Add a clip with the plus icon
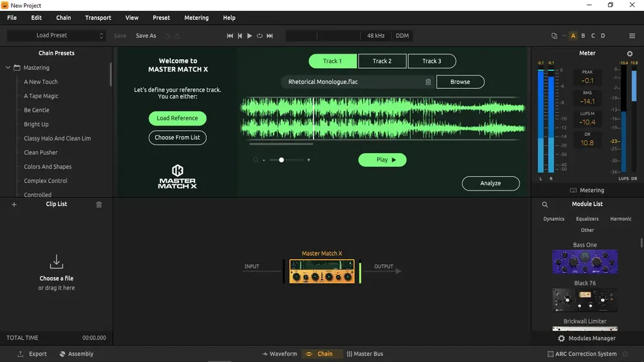Image resolution: width=644 pixels, height=362 pixels. 14,204
